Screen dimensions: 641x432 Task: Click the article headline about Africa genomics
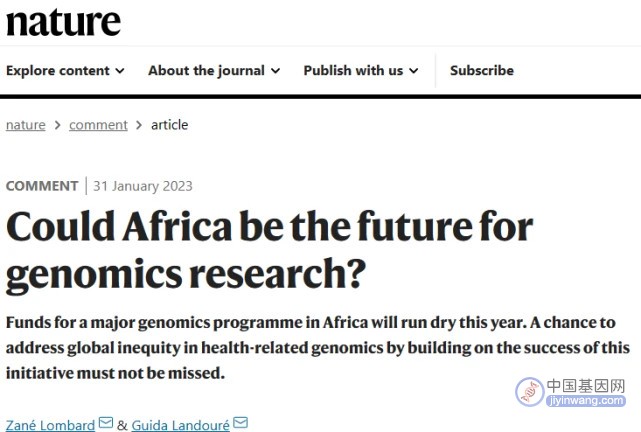270,250
